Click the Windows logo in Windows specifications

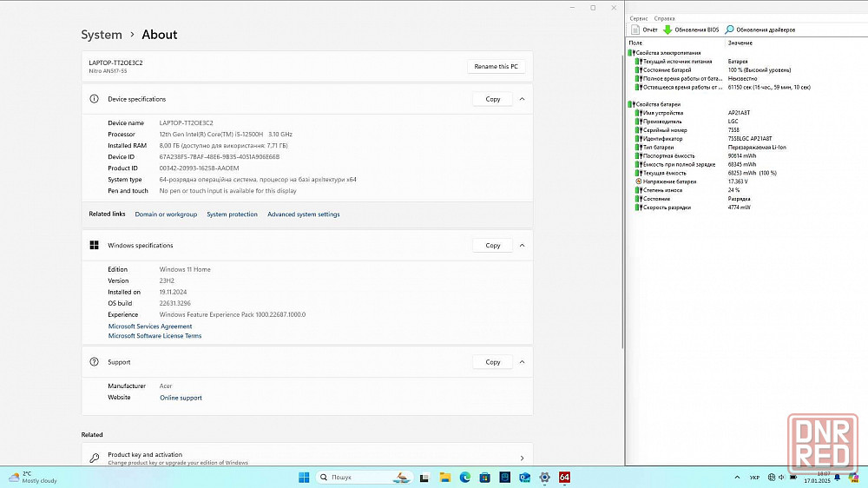tap(94, 246)
